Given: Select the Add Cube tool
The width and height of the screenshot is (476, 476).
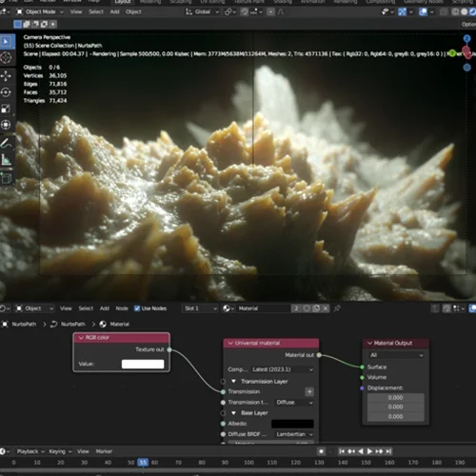Looking at the screenshot, I should (x=6, y=178).
